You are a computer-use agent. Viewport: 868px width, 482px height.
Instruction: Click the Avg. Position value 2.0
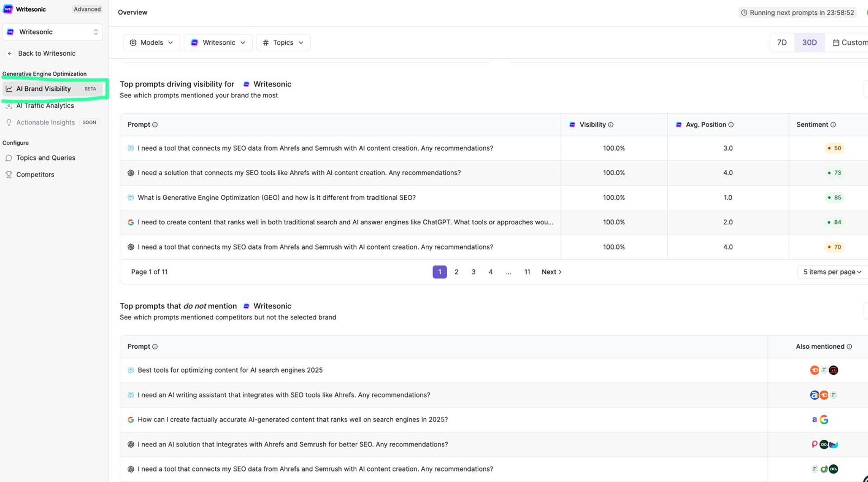pos(728,222)
